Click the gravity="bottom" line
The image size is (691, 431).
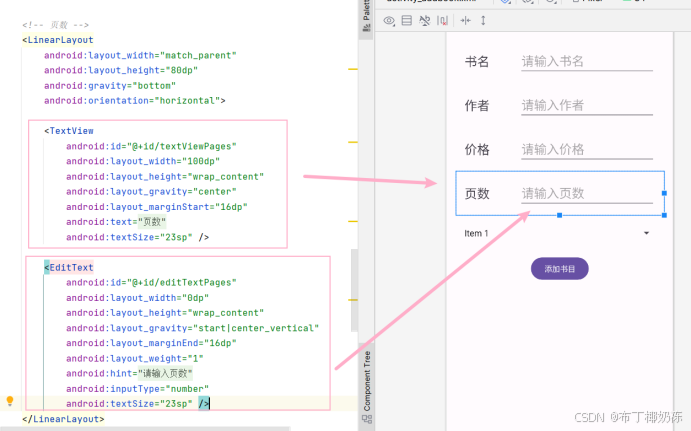coord(110,85)
